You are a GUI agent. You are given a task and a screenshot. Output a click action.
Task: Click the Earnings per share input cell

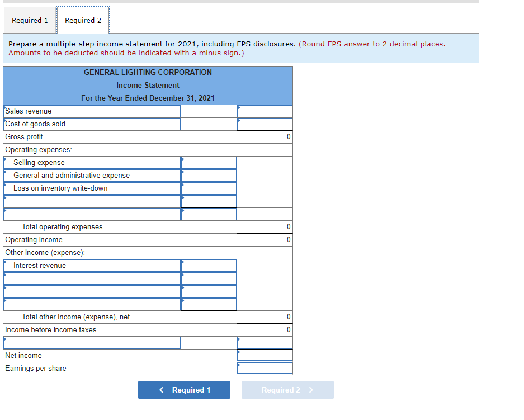pos(265,368)
